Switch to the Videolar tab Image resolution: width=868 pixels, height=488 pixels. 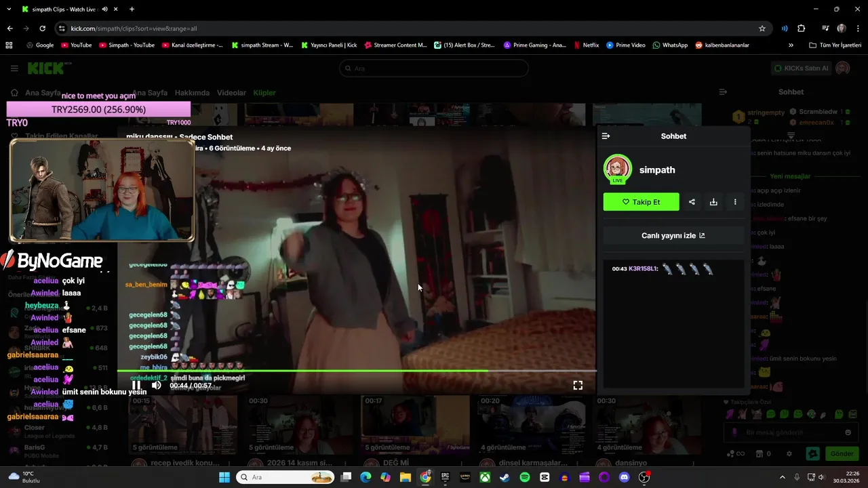click(231, 93)
